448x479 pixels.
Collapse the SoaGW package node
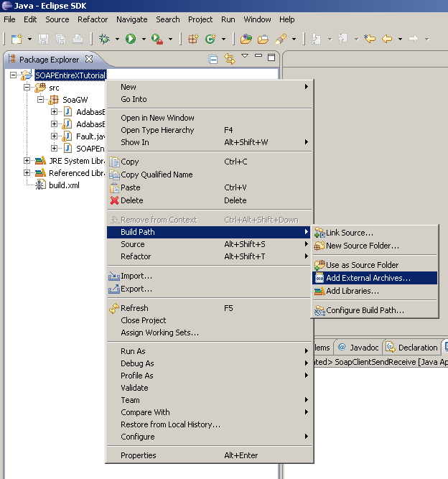[x=40, y=100]
